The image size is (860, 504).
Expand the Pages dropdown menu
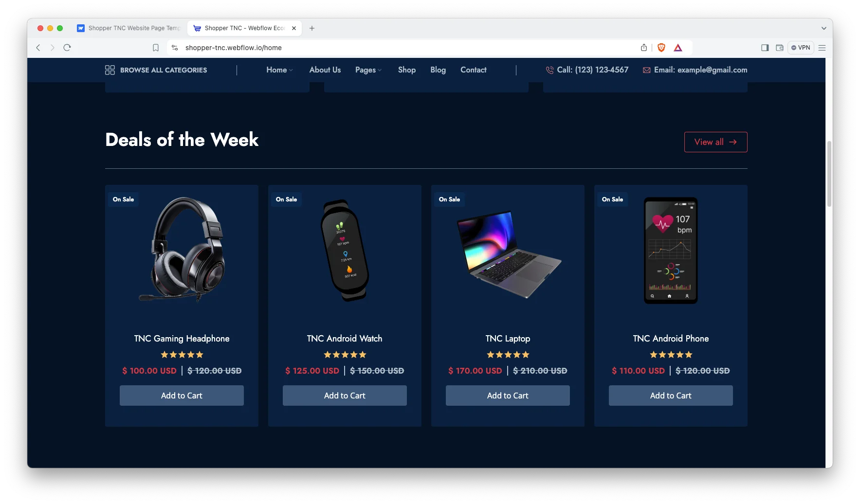(368, 70)
